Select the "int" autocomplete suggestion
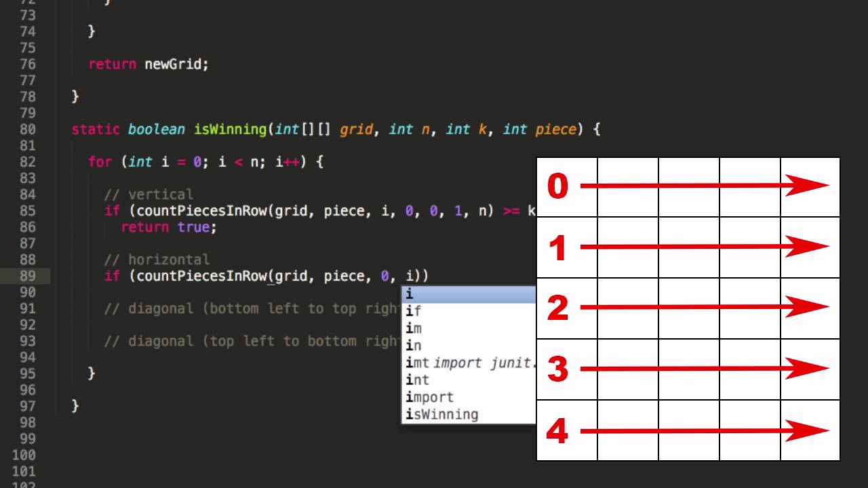This screenshot has height=488, width=868. coord(469,380)
